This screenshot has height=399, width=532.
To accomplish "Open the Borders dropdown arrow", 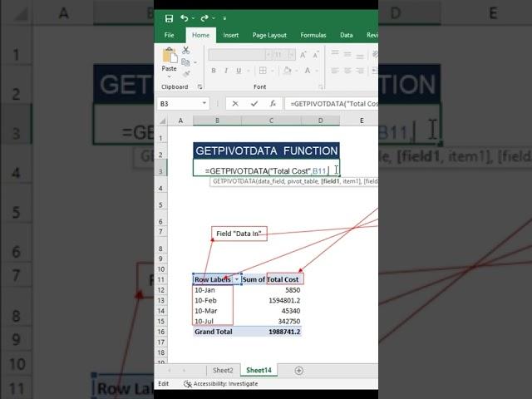I will [273, 71].
